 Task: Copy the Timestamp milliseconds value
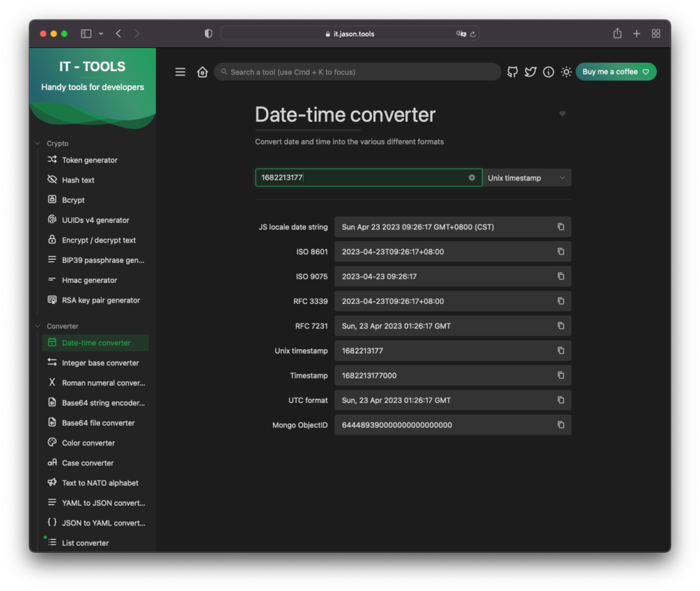coord(561,376)
